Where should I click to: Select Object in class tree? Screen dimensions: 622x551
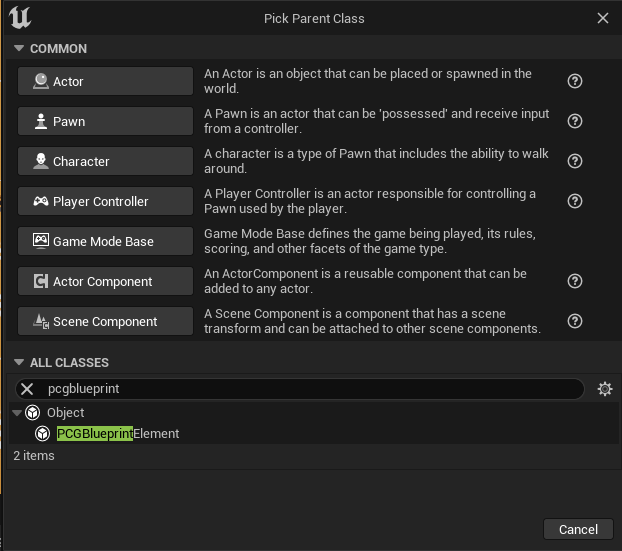(x=65, y=413)
